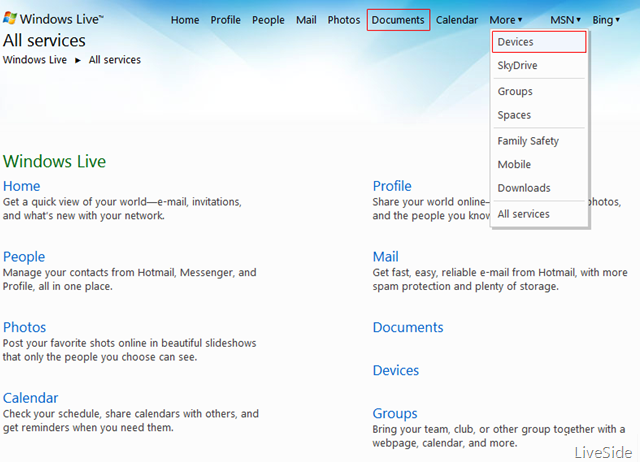Open the Documents service heading link
Screen dimensions: 640x462
408,327
